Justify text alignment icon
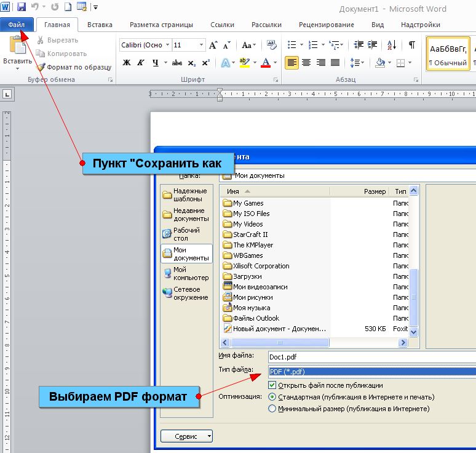The image size is (476, 453). 335,63
